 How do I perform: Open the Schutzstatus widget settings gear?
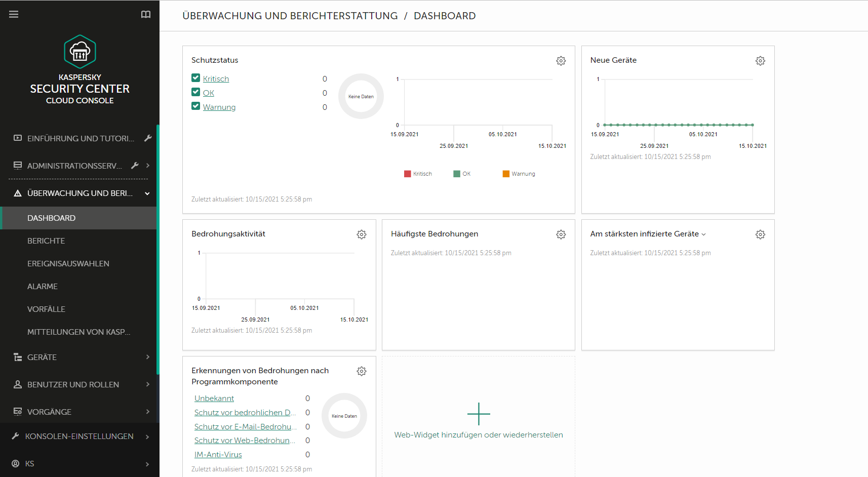coord(561,60)
